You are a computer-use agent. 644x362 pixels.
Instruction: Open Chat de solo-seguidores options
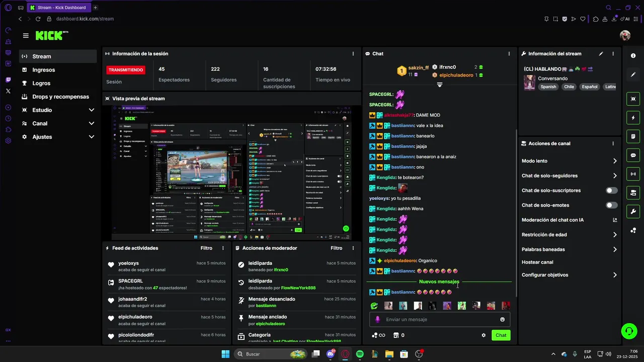570,175
